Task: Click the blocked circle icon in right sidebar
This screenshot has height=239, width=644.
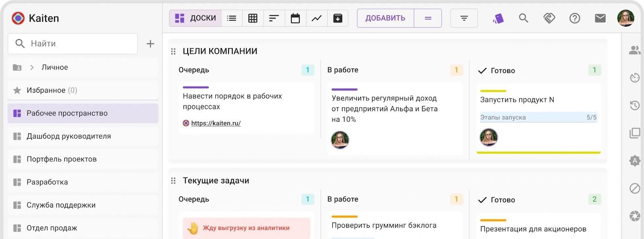Action: tap(635, 188)
